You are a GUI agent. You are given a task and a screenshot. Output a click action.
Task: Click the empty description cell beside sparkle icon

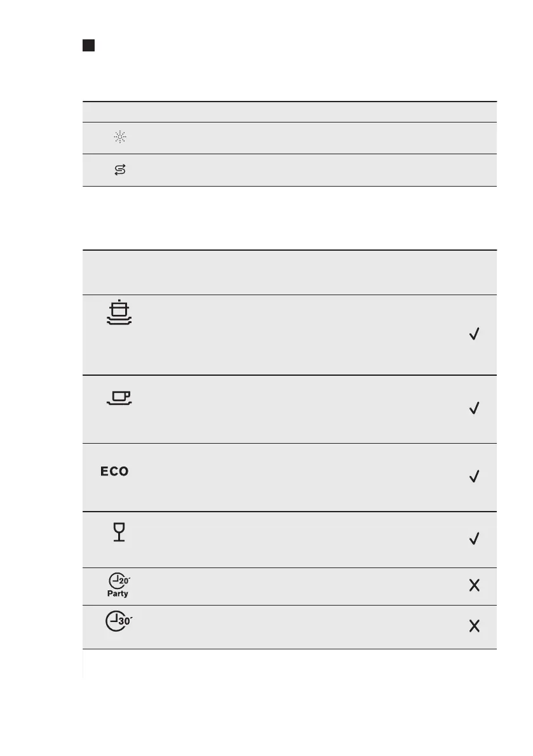(x=305, y=138)
